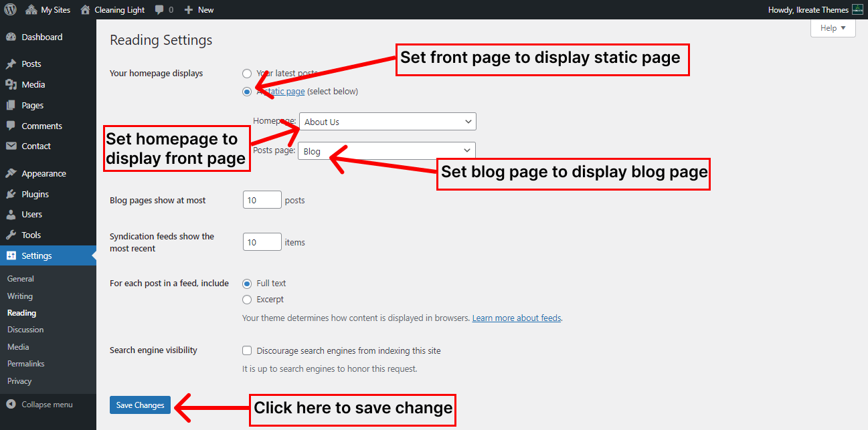Open the Plugins icon in sidebar
The width and height of the screenshot is (868, 430).
click(x=11, y=195)
